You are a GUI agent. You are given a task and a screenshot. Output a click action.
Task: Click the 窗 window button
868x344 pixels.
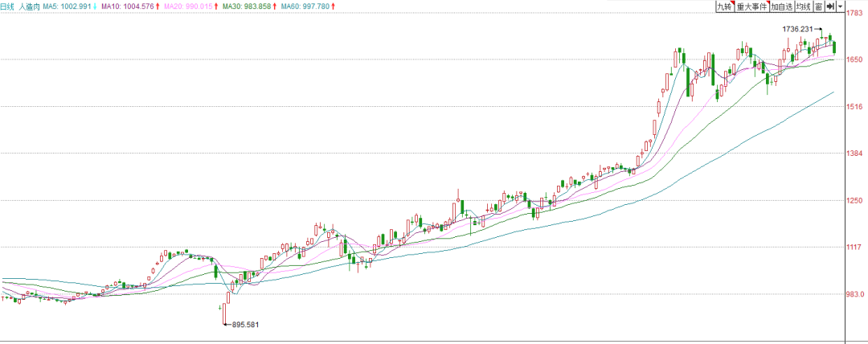(x=818, y=6)
